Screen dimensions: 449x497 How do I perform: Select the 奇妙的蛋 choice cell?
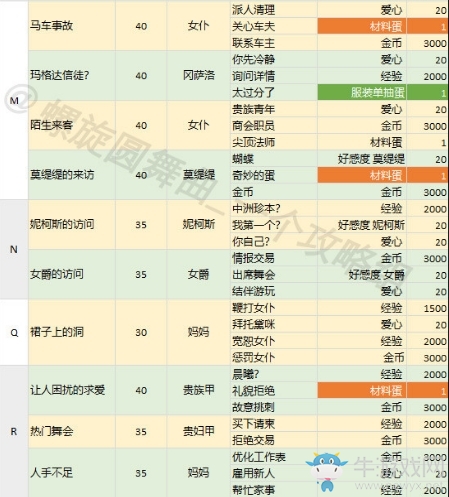point(274,175)
